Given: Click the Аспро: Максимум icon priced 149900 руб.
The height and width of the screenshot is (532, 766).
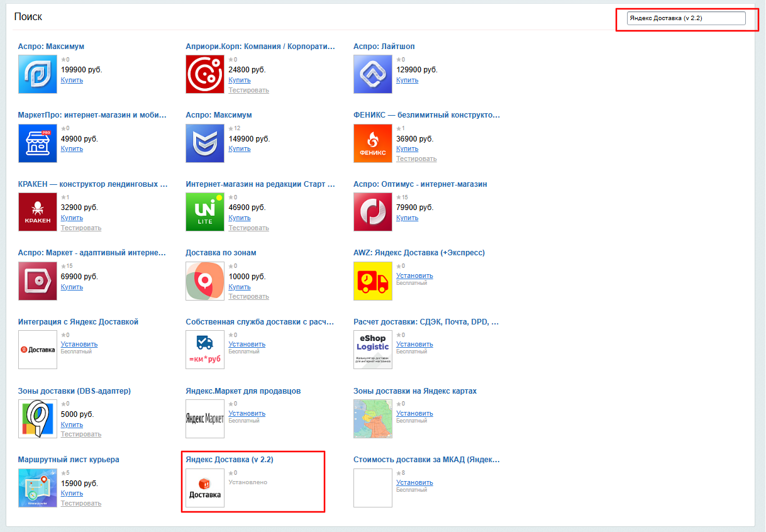Looking at the screenshot, I should [205, 143].
